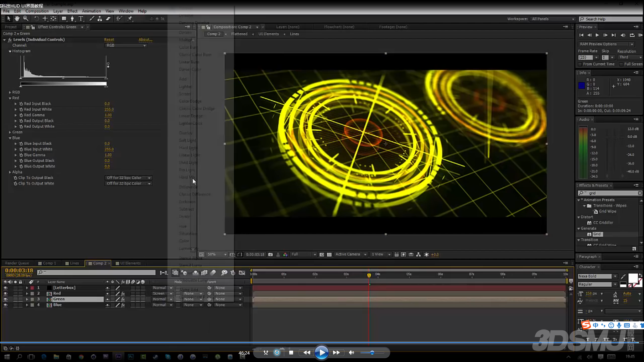The height and width of the screenshot is (362, 644).
Task: Select the Zoom magnifier tool
Action: 26,19
